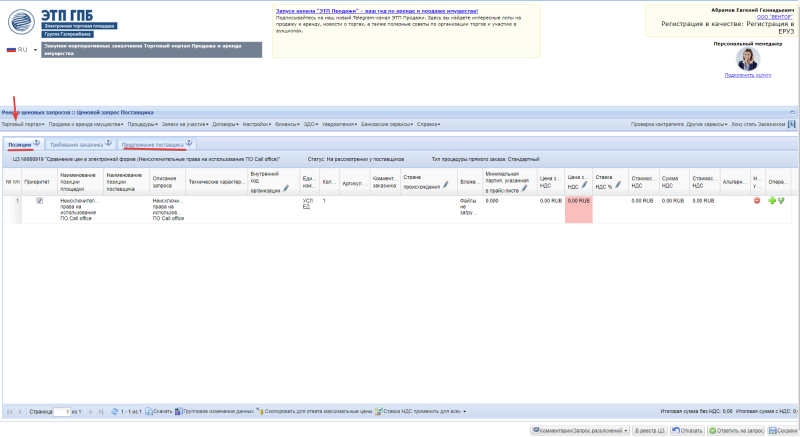Open ЭТП Продажи Telegram channel announcement link

377,11
